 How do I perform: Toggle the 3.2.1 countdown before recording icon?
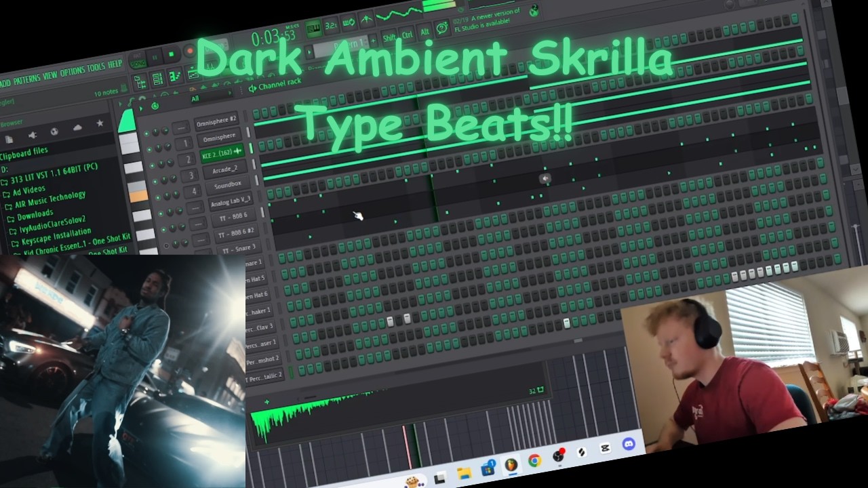[331, 26]
